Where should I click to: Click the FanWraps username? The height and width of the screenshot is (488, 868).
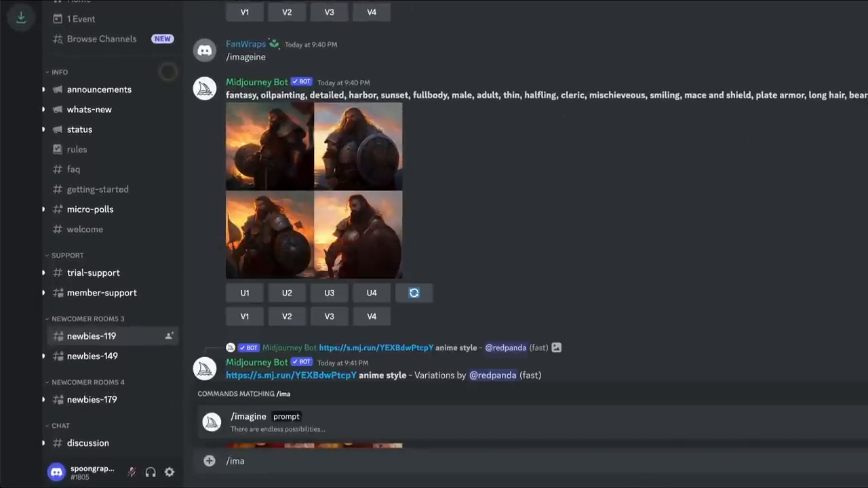click(x=245, y=44)
